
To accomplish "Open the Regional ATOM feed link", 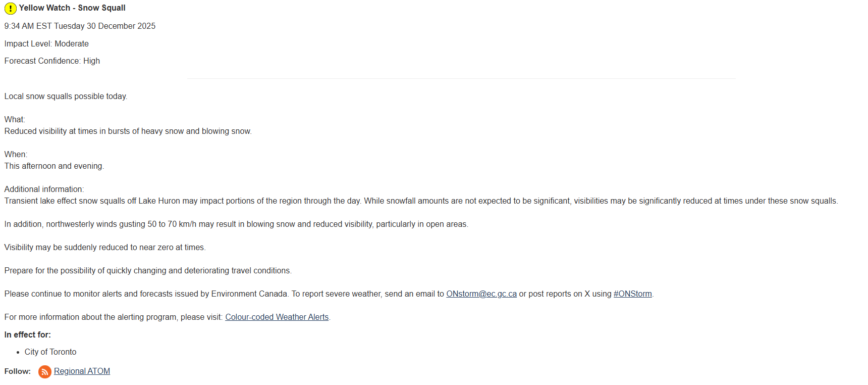I will point(82,371).
